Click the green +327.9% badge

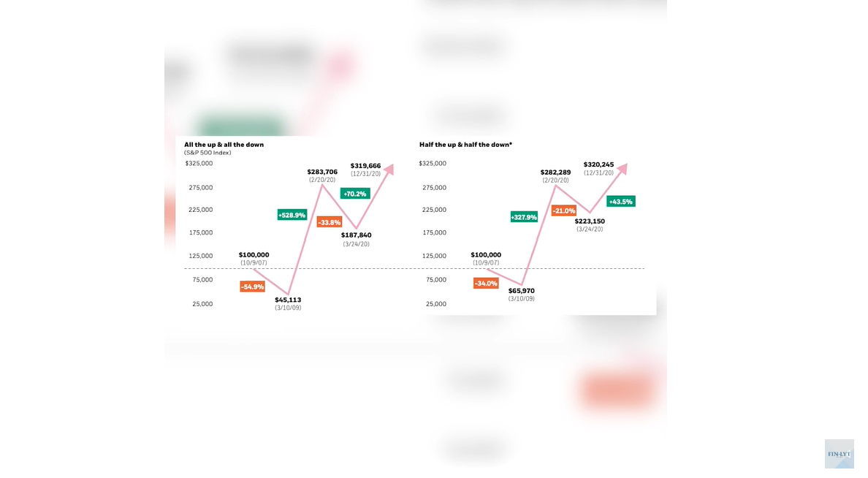click(x=524, y=217)
